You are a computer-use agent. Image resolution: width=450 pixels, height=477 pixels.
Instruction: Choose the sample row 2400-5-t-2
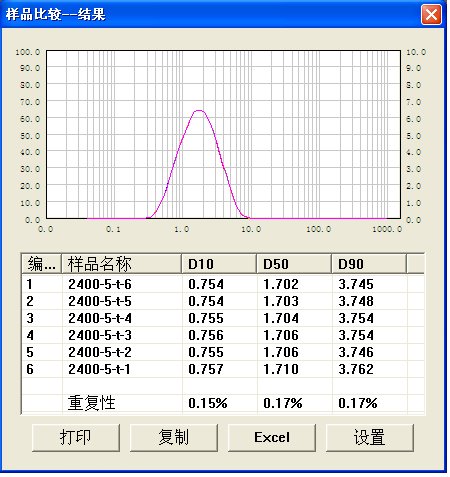coord(223,352)
